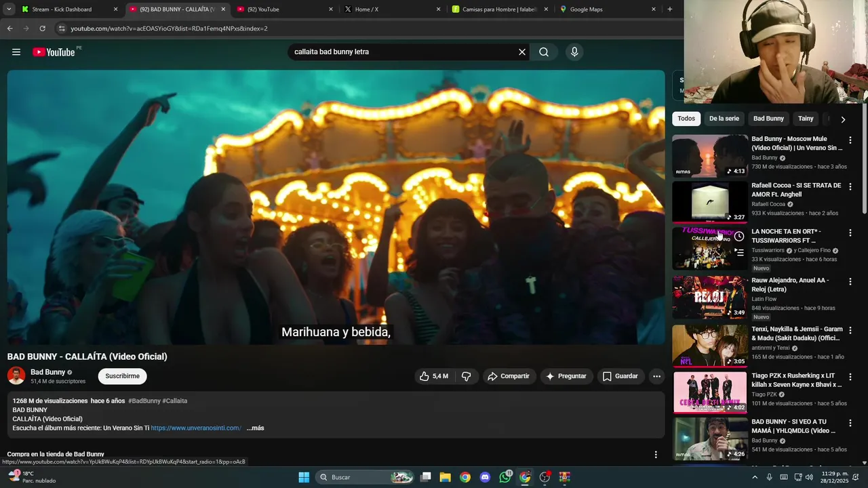Screen dimensions: 868x488
Task: Open Task View on the taskbar
Action: (426, 477)
